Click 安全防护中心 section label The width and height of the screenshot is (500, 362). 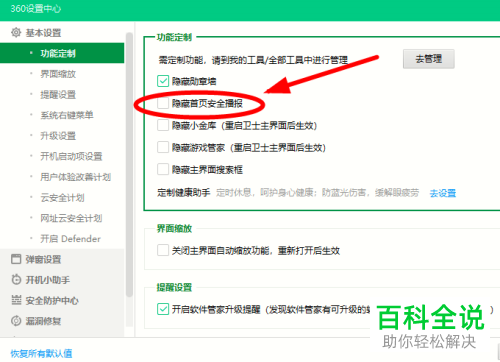coord(52,301)
